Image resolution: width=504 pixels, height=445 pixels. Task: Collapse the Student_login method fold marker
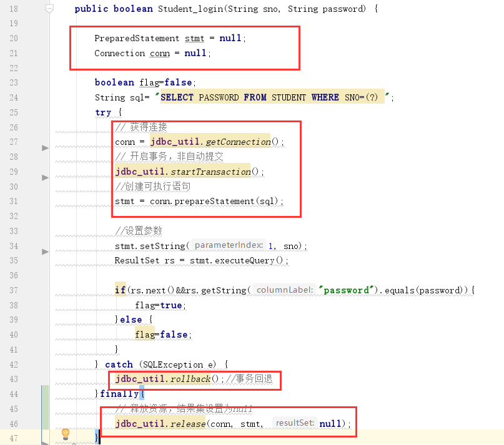pos(49,9)
